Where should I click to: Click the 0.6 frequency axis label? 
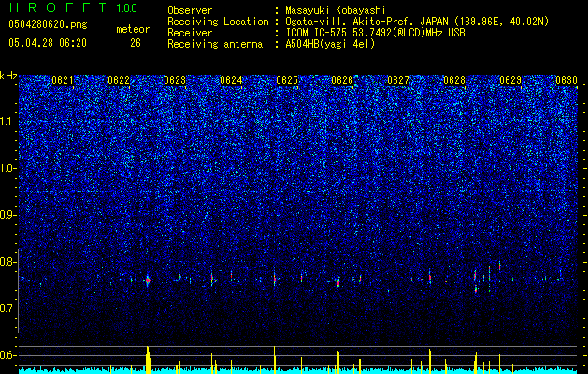7,355
